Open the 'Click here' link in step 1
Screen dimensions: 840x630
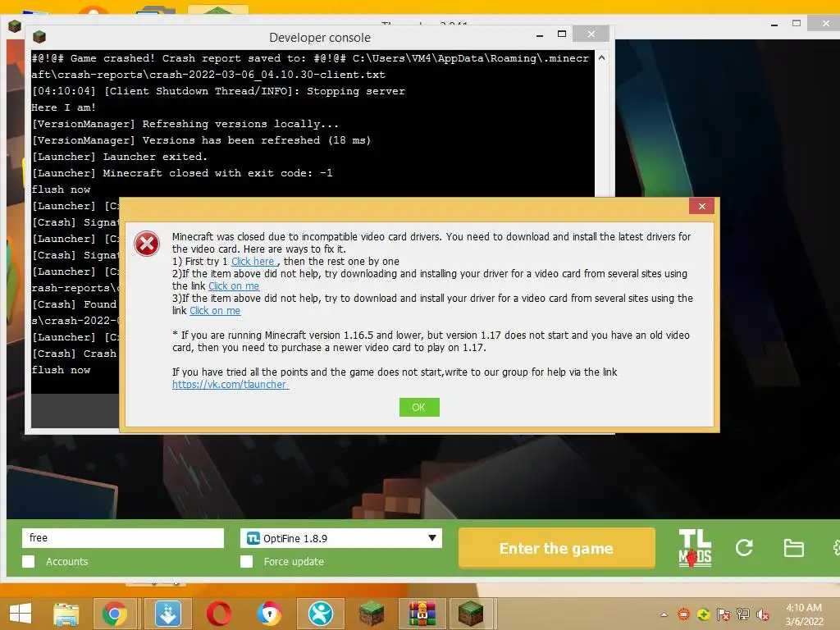point(253,262)
